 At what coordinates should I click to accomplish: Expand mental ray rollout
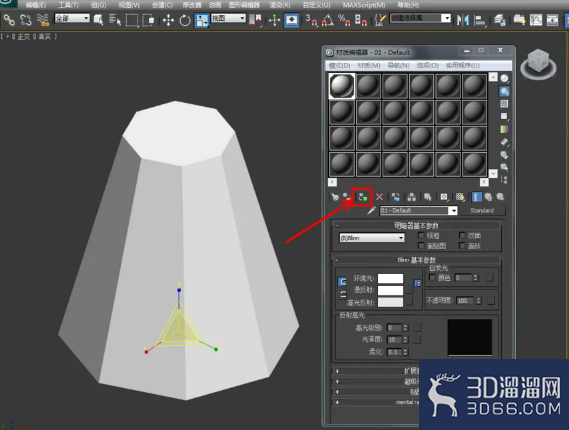point(376,402)
